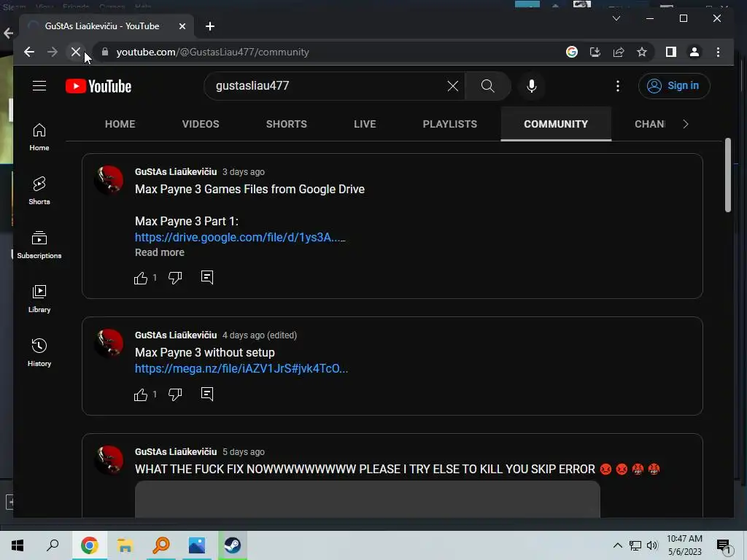Open the mega.nz file link
The image size is (747, 560).
tap(241, 368)
